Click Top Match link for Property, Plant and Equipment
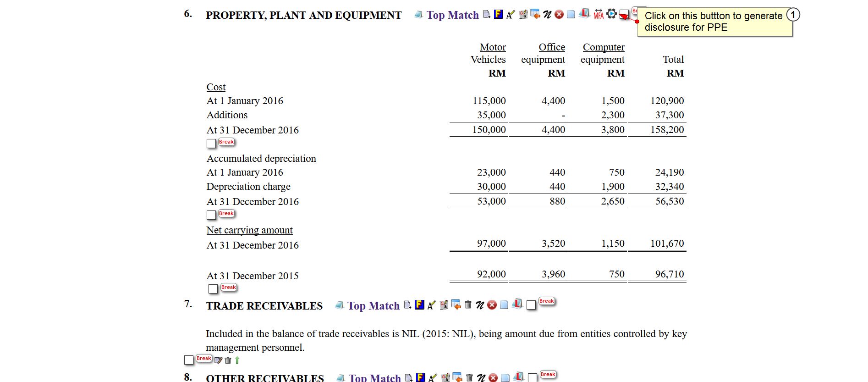The image size is (868, 382). coord(452,15)
